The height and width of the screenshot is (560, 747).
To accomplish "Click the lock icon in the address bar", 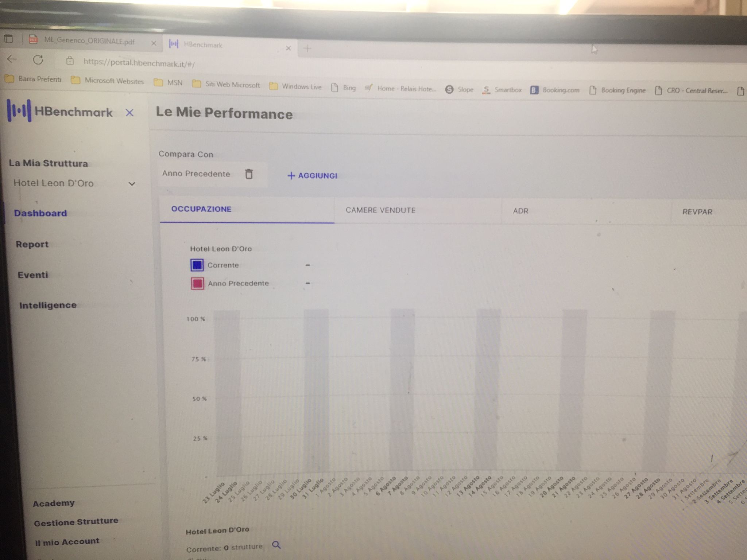I will tap(70, 61).
